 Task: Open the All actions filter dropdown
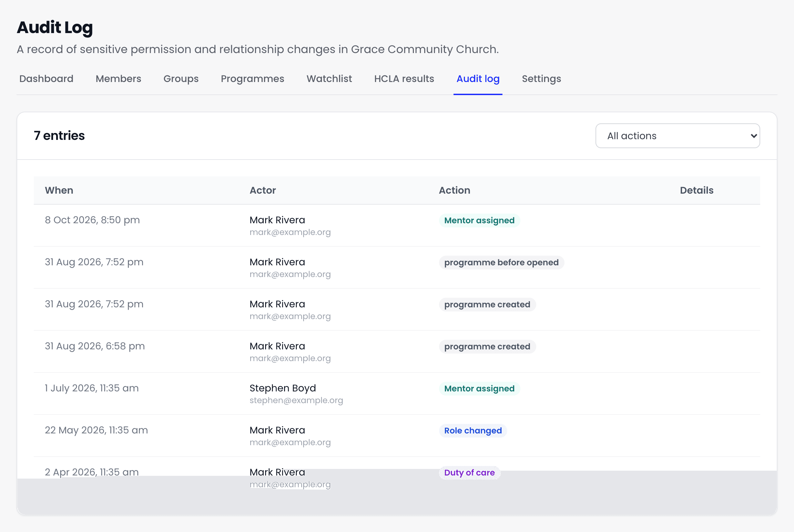point(678,136)
